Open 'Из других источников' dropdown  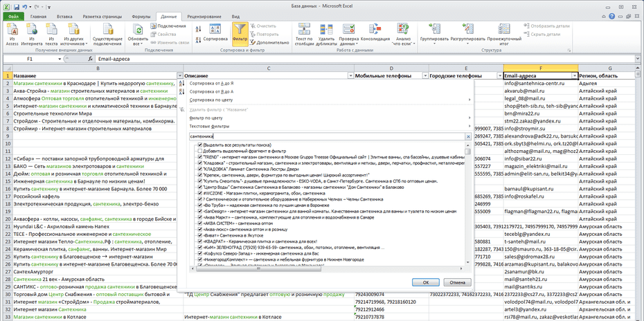coord(74,35)
